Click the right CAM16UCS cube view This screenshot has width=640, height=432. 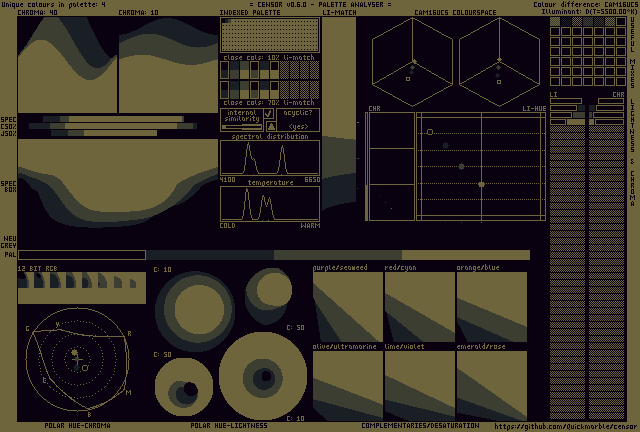pos(499,62)
